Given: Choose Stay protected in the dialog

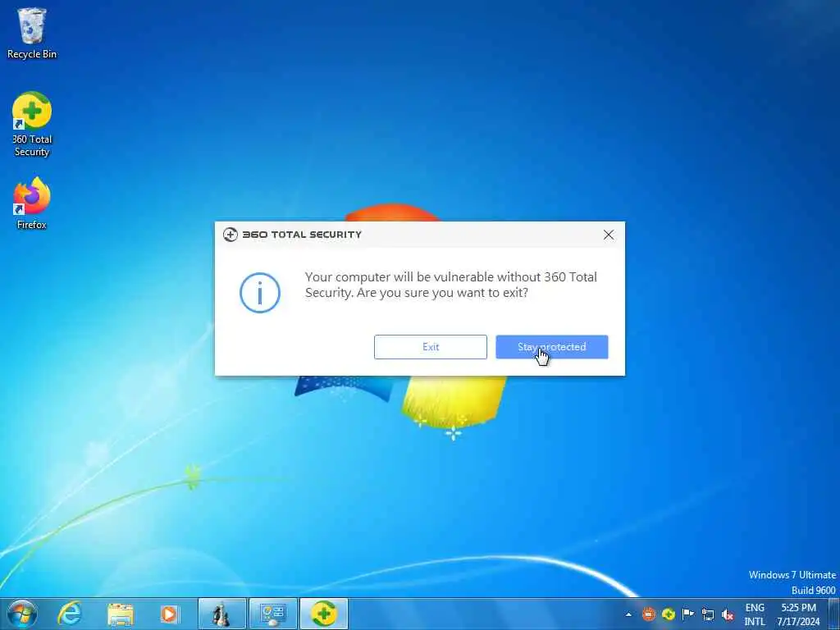Looking at the screenshot, I should coord(552,347).
